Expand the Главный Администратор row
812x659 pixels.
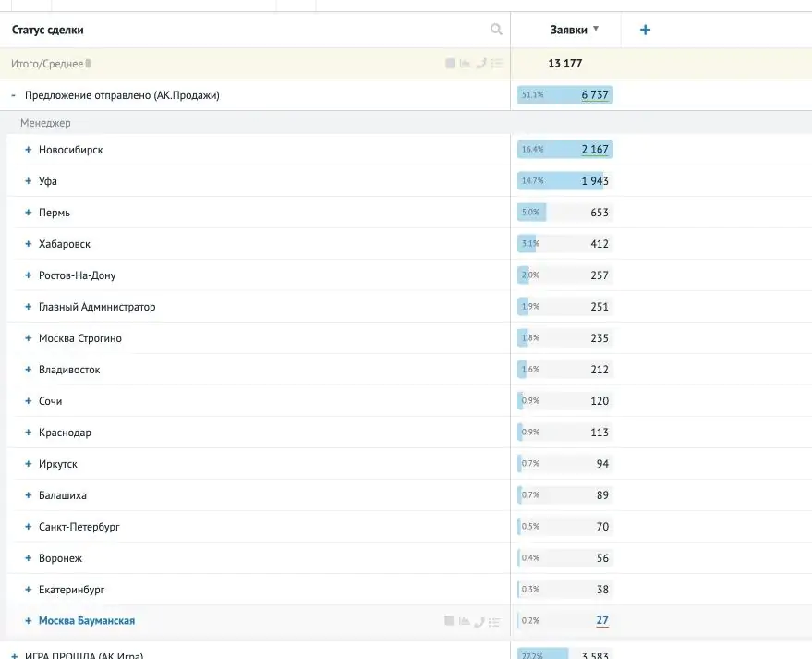click(x=29, y=307)
